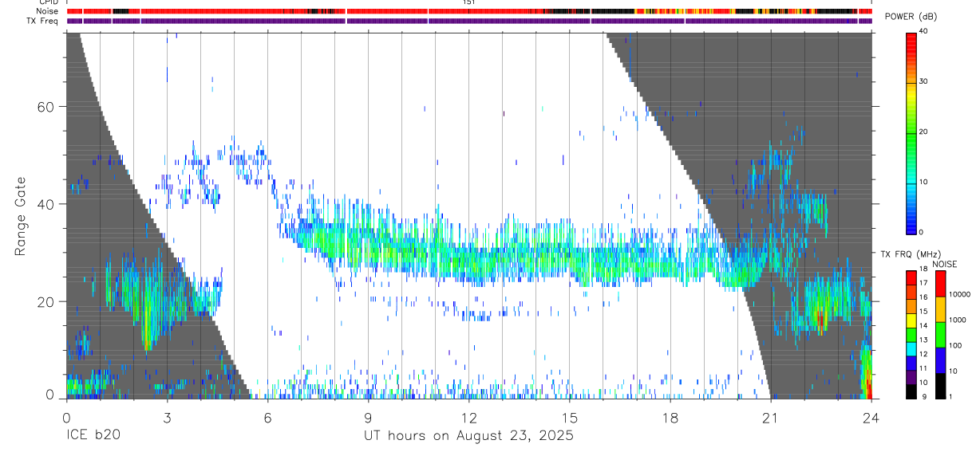Click the 30 label on the POWER scale
Image resolution: width=980 pixels, height=452 pixels.
923,82
